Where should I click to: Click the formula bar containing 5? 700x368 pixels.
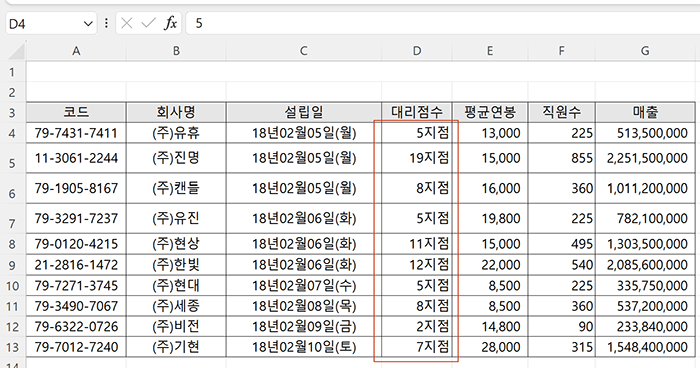coord(443,23)
